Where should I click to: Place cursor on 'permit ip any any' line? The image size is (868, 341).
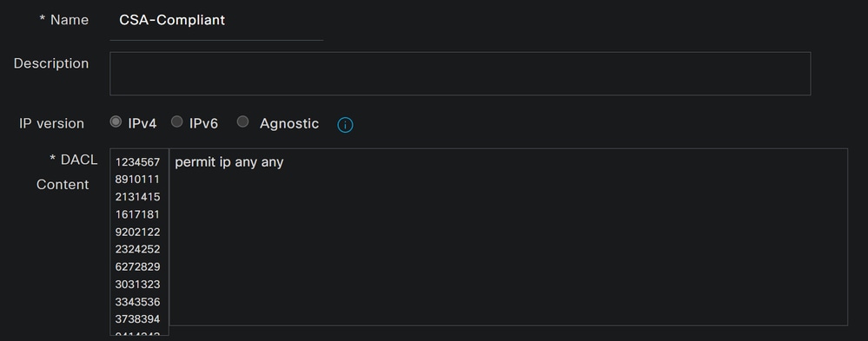pyautogui.click(x=229, y=162)
